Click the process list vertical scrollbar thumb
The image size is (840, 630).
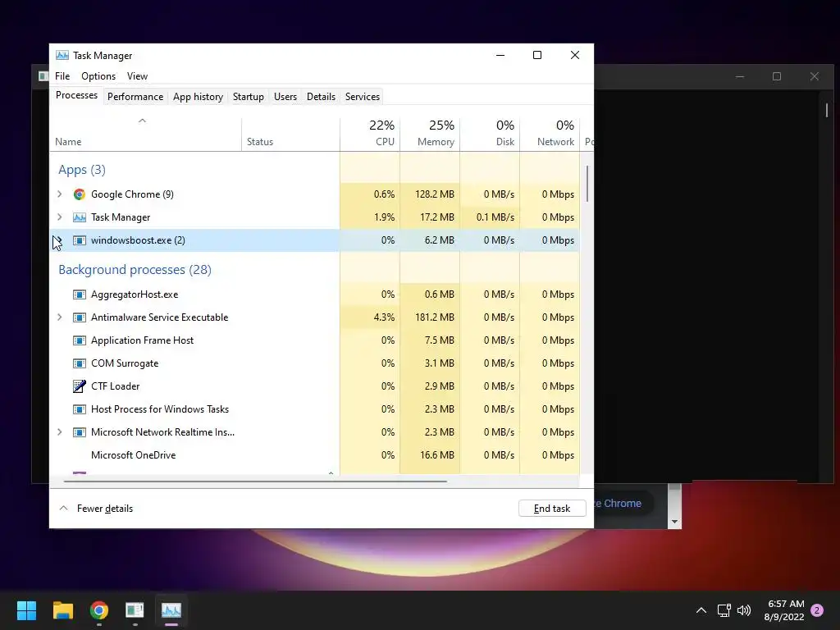(x=587, y=184)
